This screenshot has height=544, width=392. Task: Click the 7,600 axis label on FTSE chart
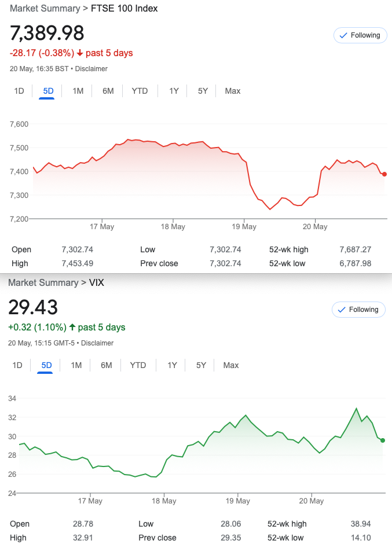(x=19, y=124)
